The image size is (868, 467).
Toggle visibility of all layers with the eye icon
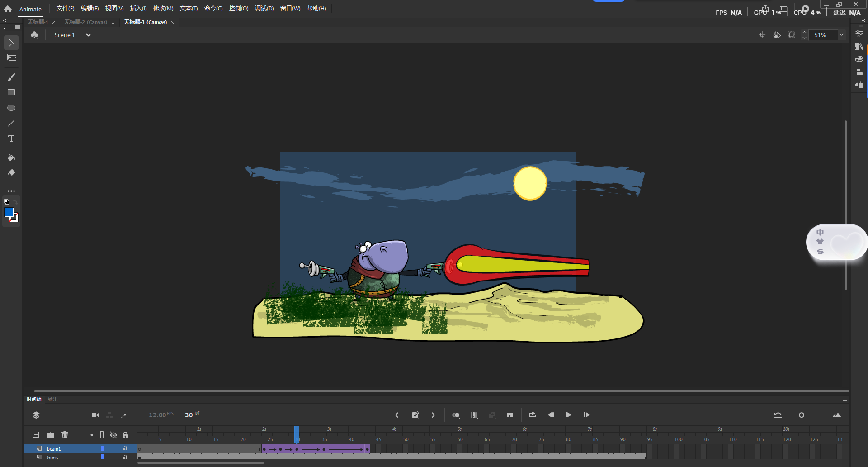point(113,435)
